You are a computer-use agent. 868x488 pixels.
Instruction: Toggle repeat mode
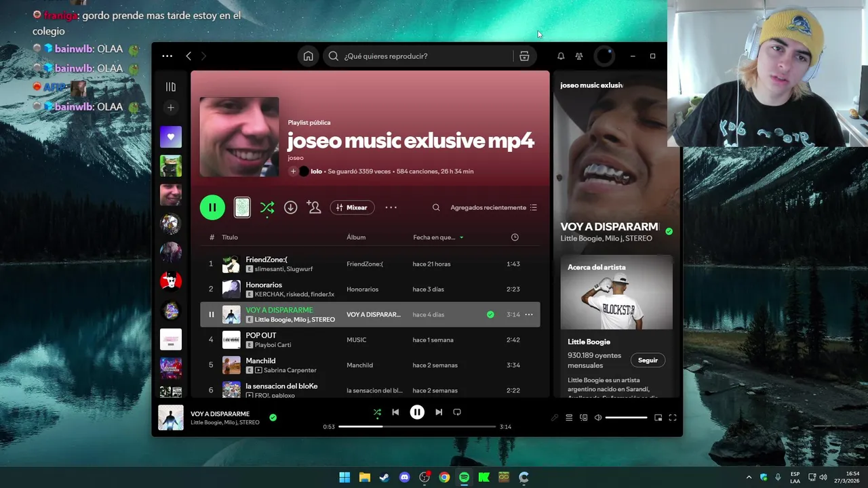457,412
